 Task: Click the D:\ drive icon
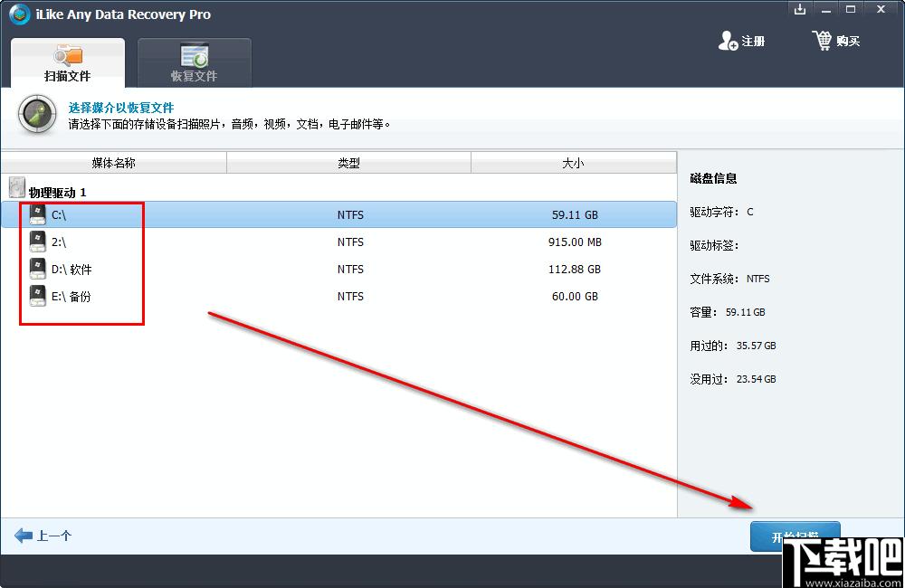point(37,269)
